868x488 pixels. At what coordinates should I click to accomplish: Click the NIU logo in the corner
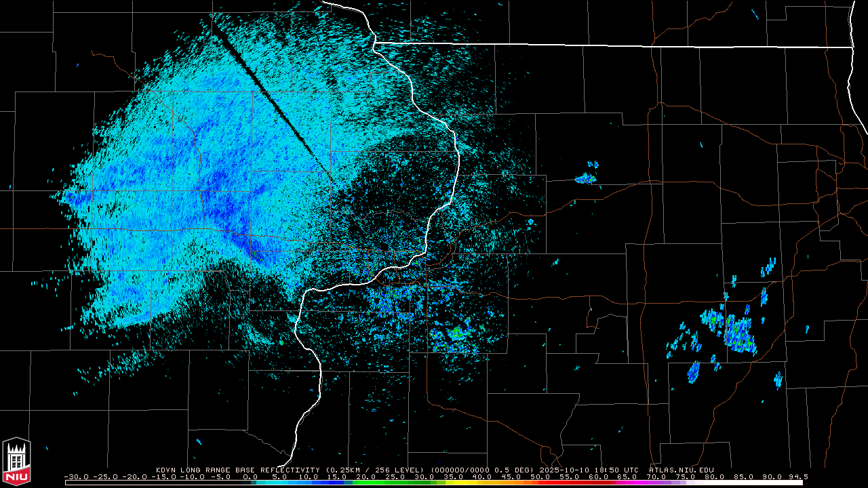tap(16, 462)
